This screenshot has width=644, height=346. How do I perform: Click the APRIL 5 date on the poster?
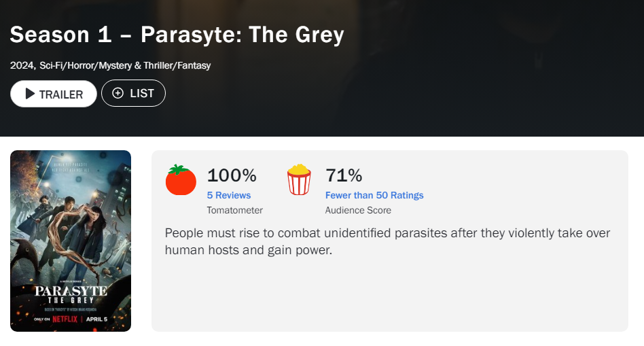[104, 318]
